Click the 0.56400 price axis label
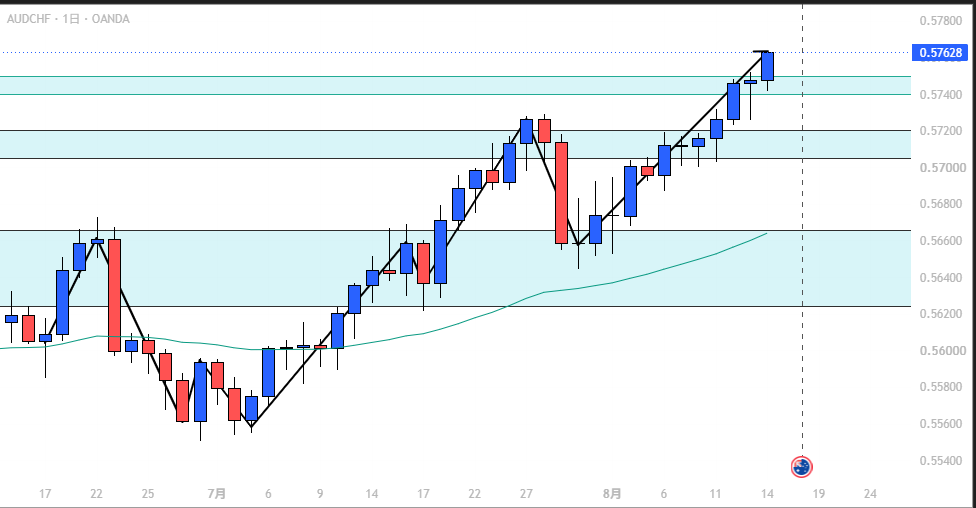This screenshot has height=508, width=976. click(x=941, y=278)
